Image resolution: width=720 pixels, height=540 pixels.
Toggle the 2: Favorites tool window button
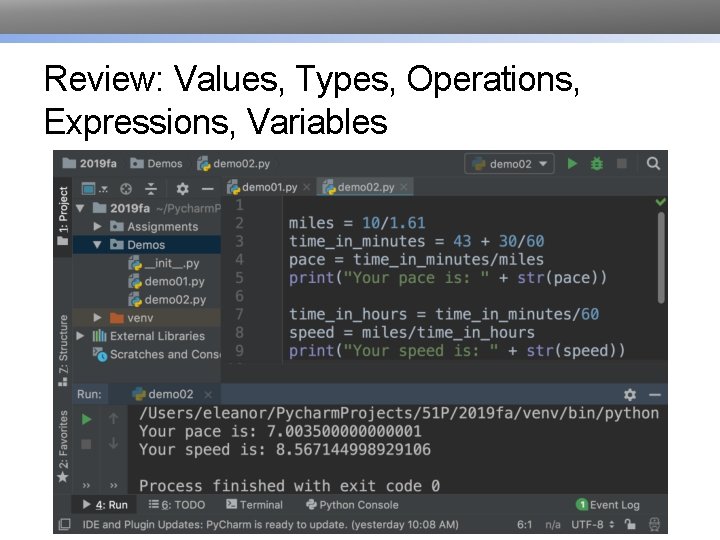point(63,446)
